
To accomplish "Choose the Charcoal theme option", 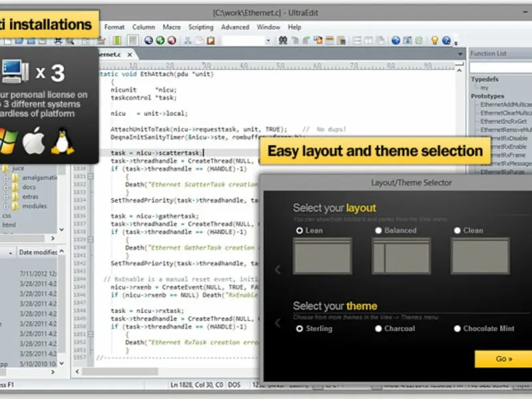I will coord(378,329).
